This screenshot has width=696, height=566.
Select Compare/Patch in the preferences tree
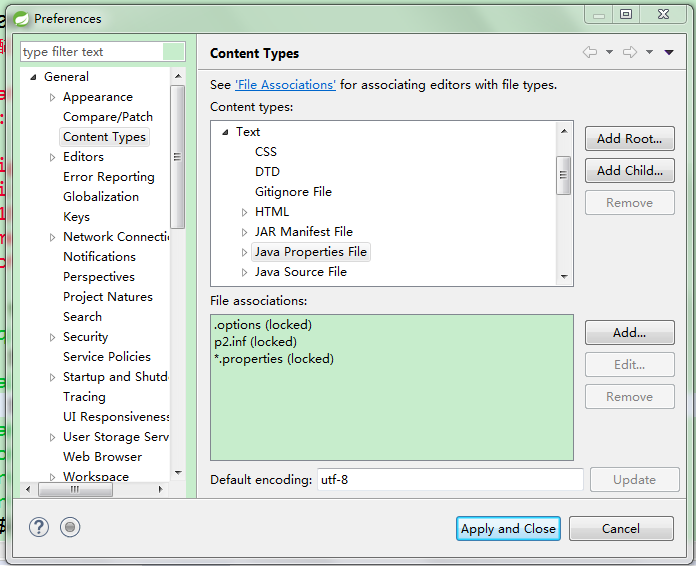coord(108,117)
